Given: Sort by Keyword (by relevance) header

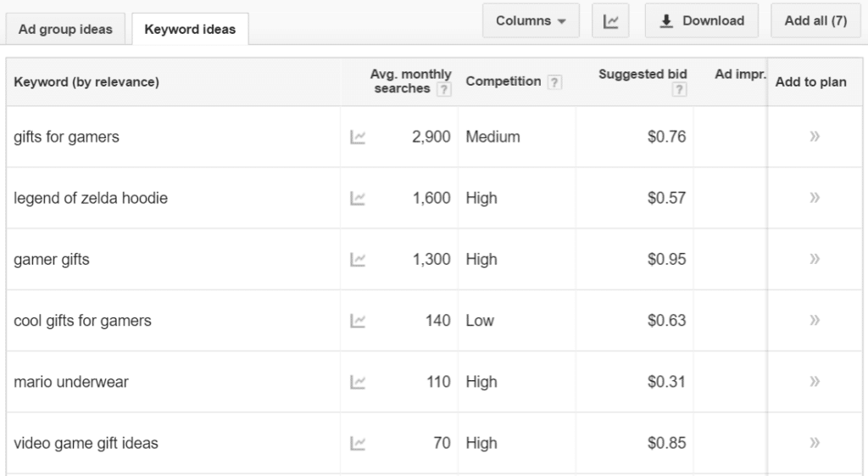Looking at the screenshot, I should pyautogui.click(x=86, y=82).
